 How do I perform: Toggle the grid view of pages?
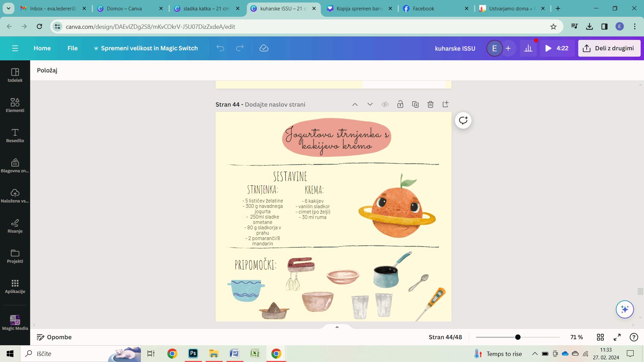tap(600, 337)
